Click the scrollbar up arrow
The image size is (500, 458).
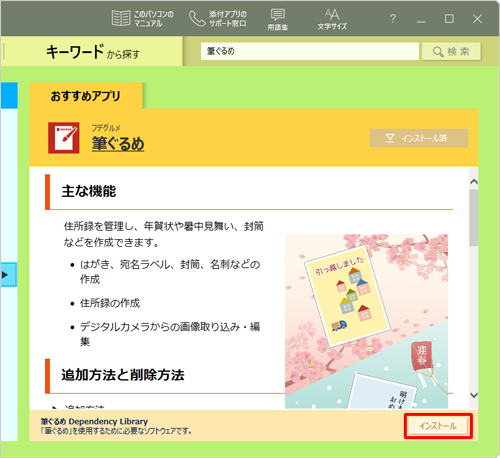pos(474,182)
